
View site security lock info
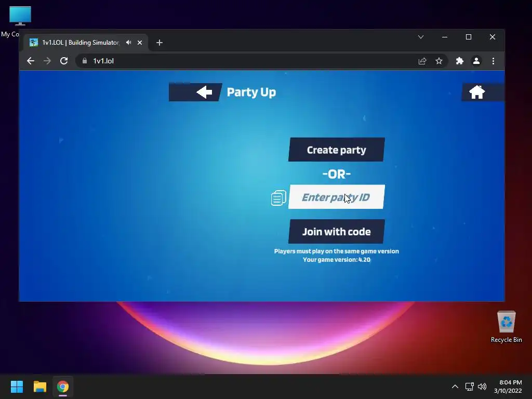85,61
